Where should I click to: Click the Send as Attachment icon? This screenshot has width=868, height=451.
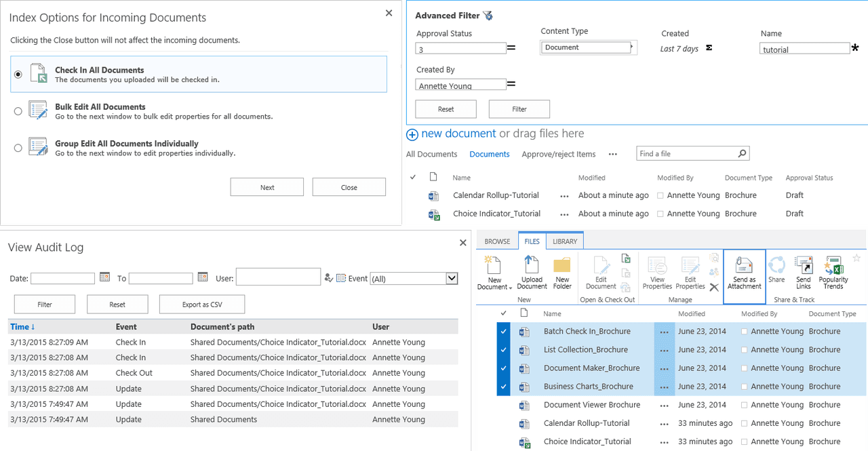point(744,265)
